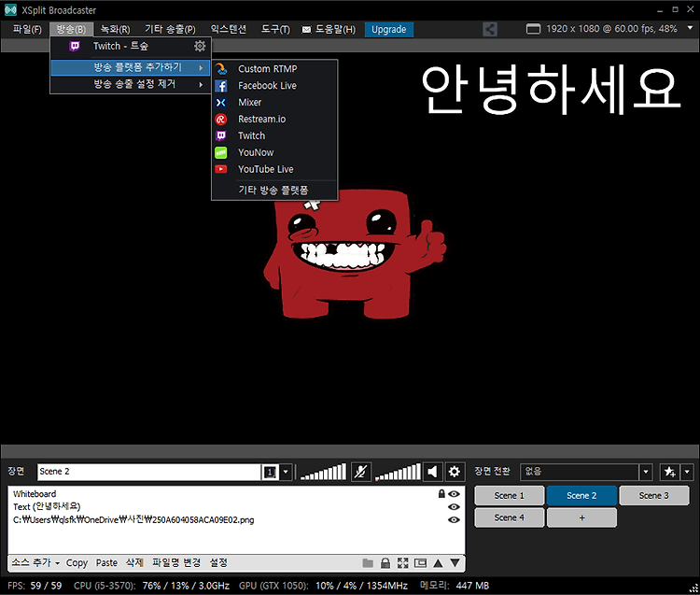Click the 파일명 변경 rename button
The height and width of the screenshot is (595, 700).
(x=176, y=563)
